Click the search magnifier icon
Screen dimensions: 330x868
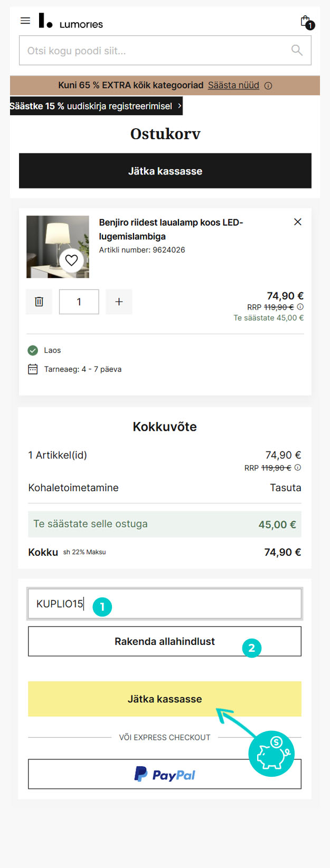click(x=297, y=50)
